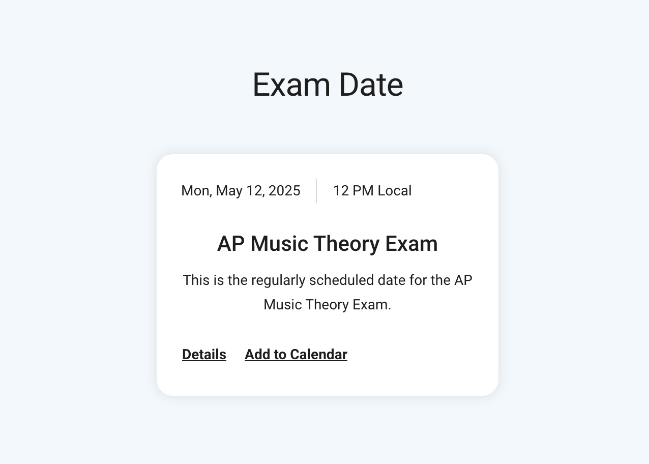This screenshot has width=649, height=464.
Task: Click the word "Date" in the page heading
Action: pyautogui.click(x=371, y=85)
